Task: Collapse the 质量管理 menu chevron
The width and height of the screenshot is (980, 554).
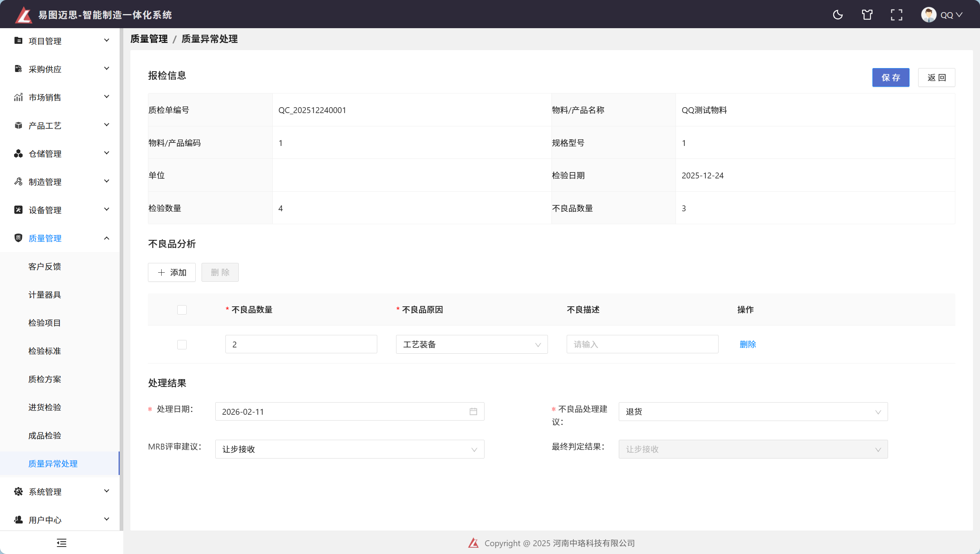Action: [x=106, y=238]
